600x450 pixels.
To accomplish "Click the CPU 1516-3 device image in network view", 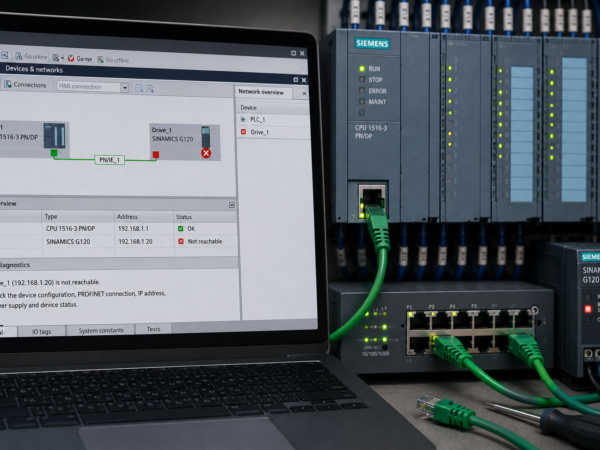I will pos(54,135).
